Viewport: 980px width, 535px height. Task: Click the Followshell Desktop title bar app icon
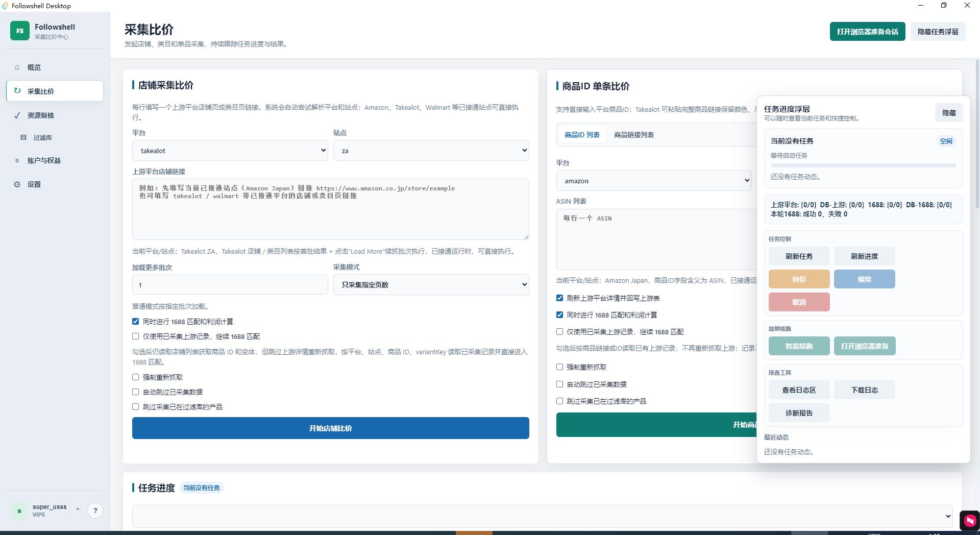pos(5,6)
